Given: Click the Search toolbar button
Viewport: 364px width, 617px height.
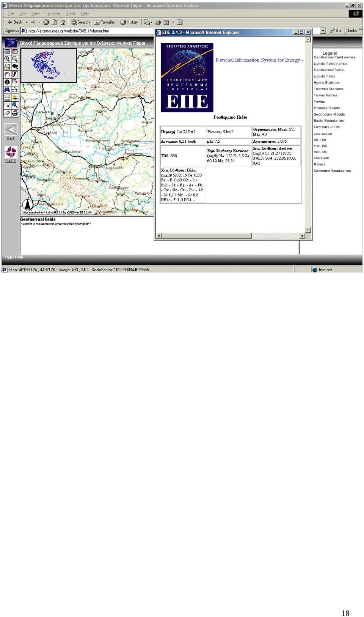Looking at the screenshot, I should [80, 22].
